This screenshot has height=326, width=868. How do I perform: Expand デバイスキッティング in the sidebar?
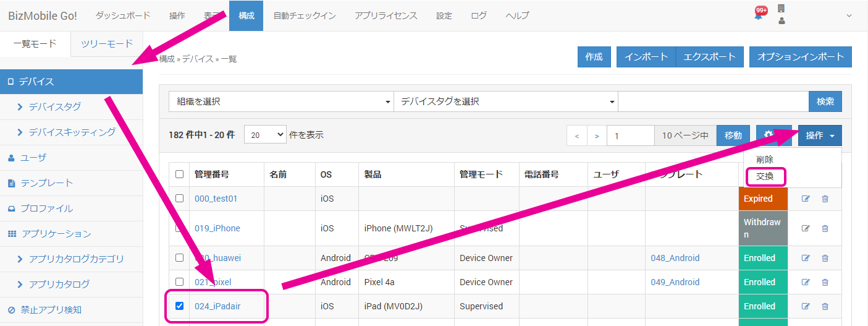72,132
